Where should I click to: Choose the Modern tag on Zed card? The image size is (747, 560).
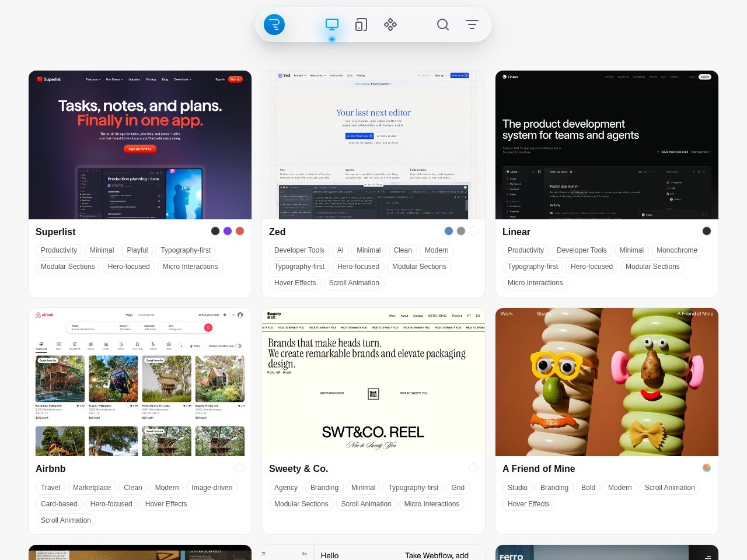437,250
